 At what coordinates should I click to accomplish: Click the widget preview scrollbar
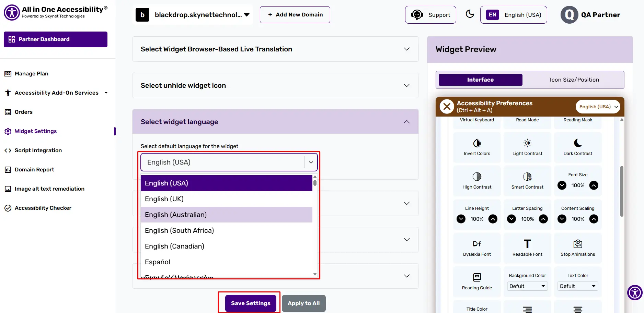pos(622,191)
